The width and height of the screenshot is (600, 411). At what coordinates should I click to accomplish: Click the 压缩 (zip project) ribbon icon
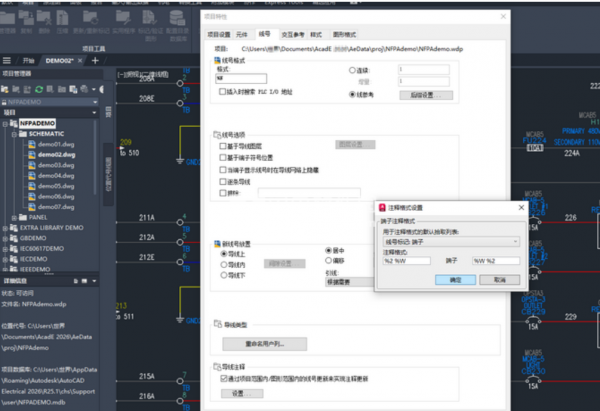pyautogui.click(x=62, y=18)
